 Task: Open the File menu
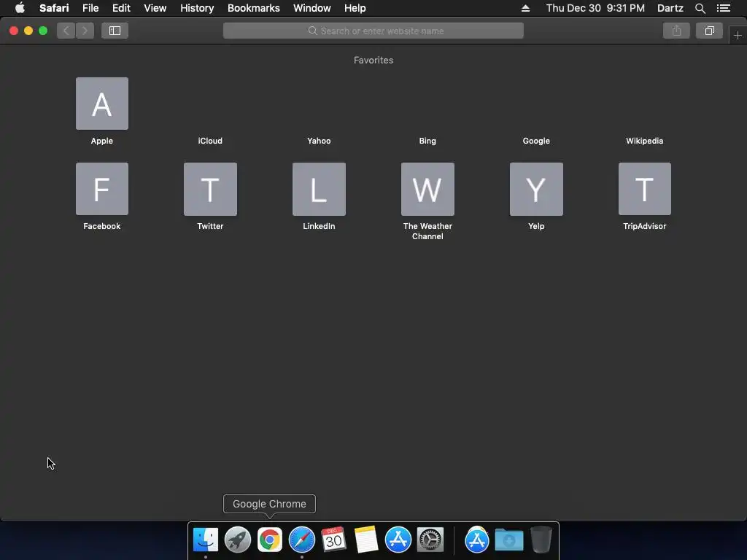[x=90, y=8]
